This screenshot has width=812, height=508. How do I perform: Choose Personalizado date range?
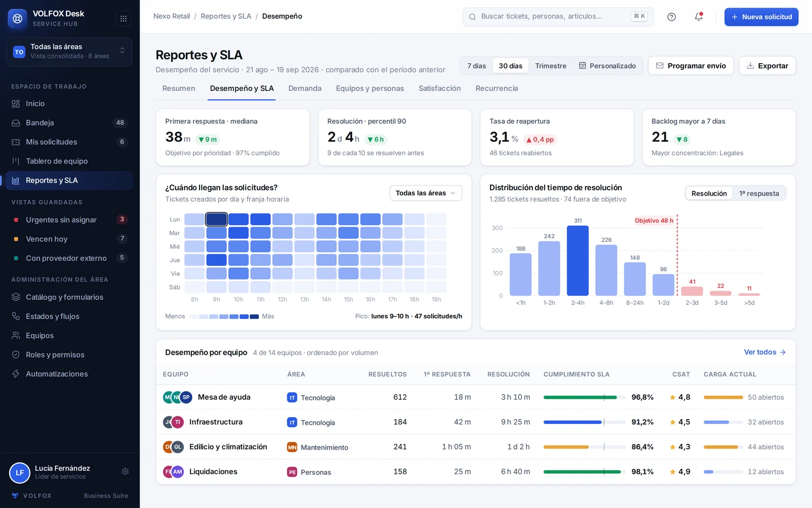click(x=607, y=66)
